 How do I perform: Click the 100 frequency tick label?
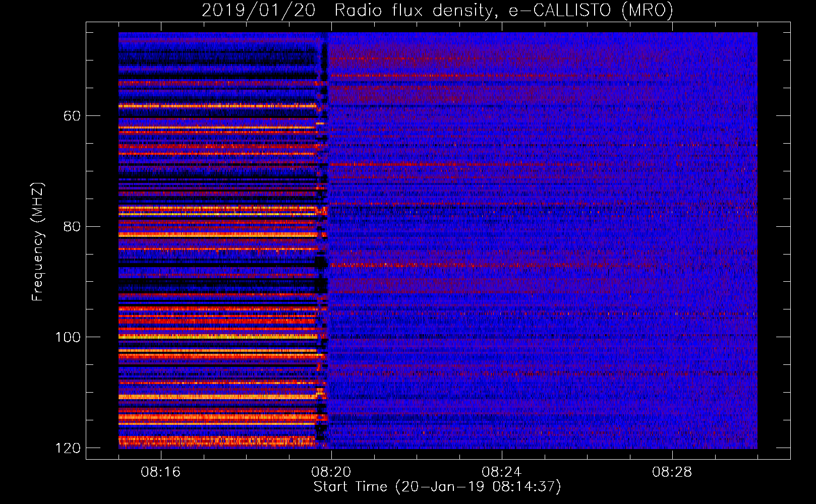click(x=68, y=337)
